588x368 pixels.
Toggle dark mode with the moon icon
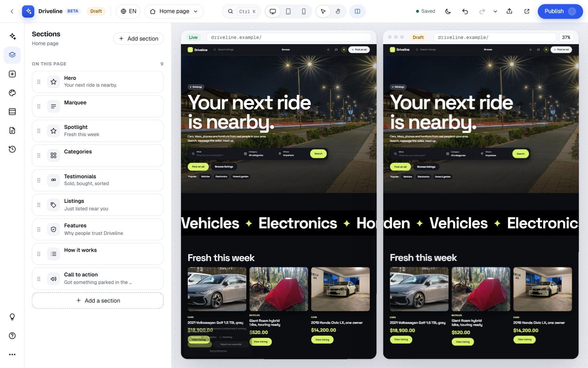coord(448,11)
